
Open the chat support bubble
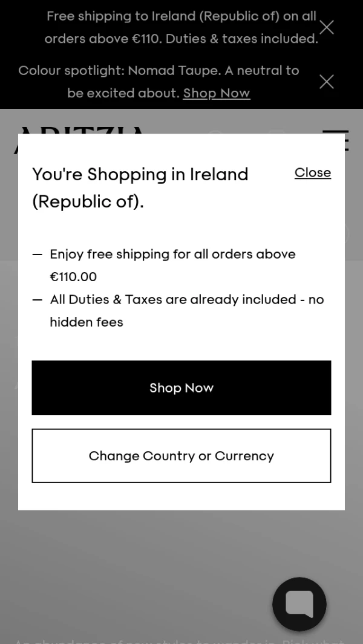pyautogui.click(x=299, y=604)
